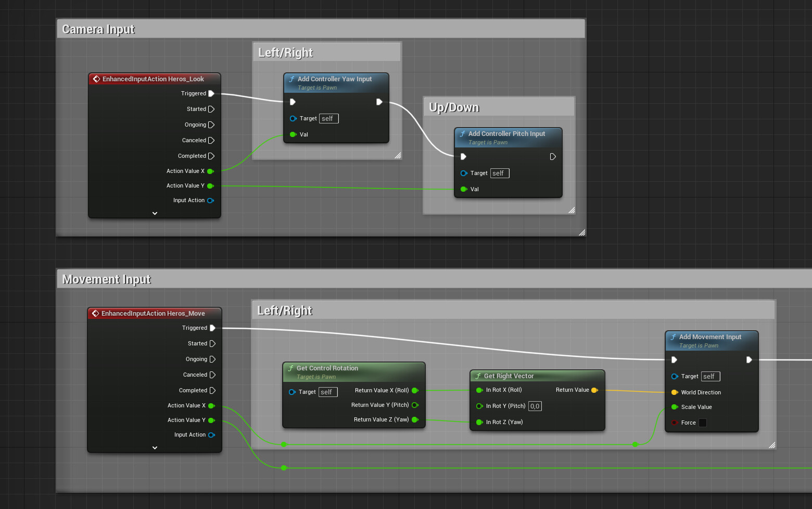Click the Triggered exec pin on Heros_Look
Screen dimensions: 812x509
click(212, 93)
